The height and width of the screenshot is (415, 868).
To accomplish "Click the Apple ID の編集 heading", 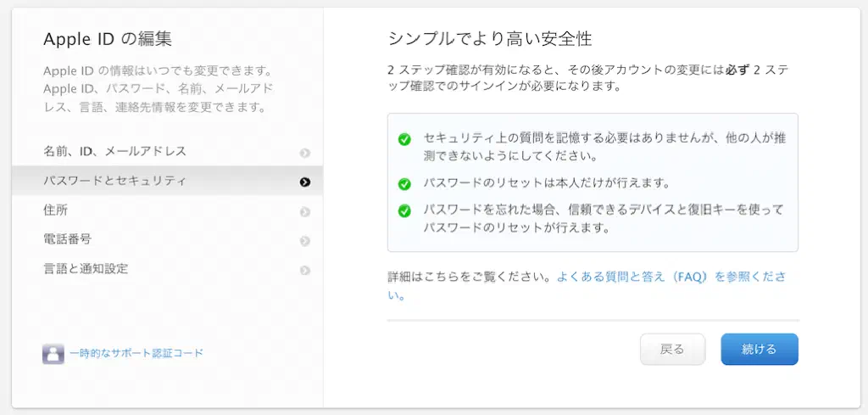I will 108,39.
